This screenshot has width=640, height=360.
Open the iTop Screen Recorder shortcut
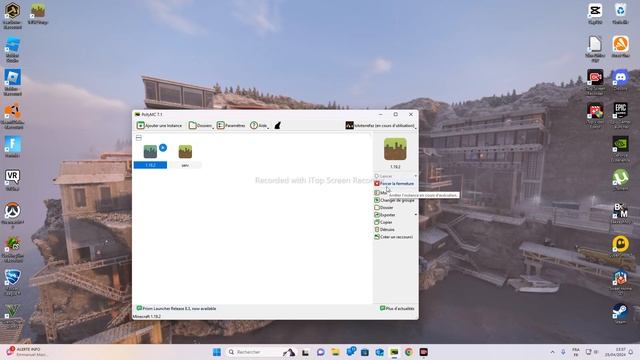(595, 82)
